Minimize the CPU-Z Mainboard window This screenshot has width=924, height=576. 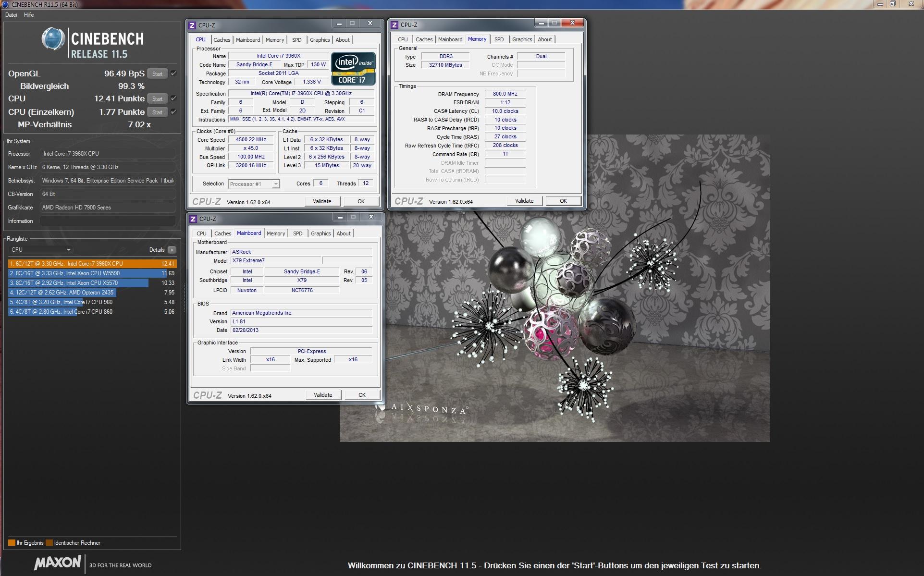click(x=340, y=217)
